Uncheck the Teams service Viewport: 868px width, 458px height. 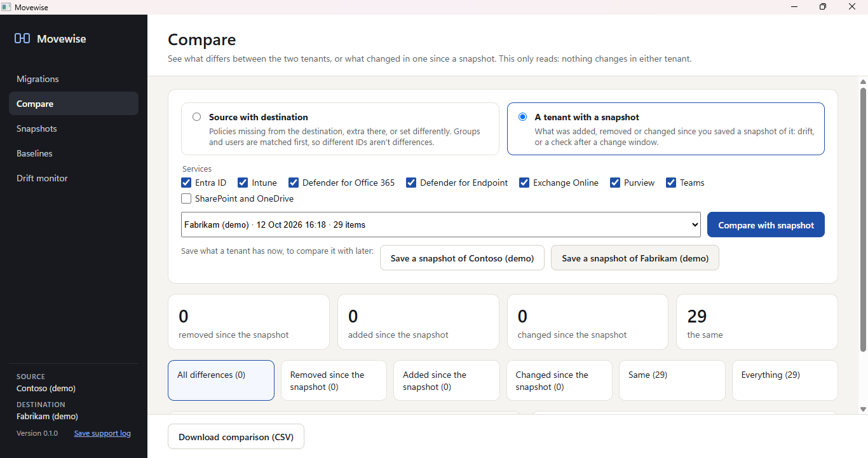pyautogui.click(x=671, y=183)
